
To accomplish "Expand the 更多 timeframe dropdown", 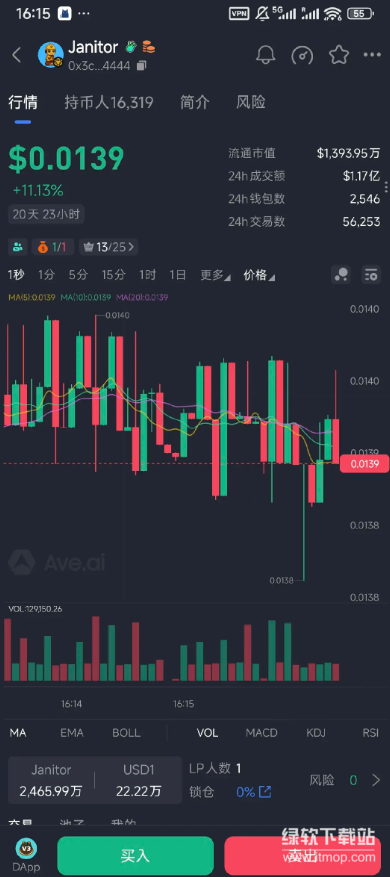I will (x=215, y=275).
